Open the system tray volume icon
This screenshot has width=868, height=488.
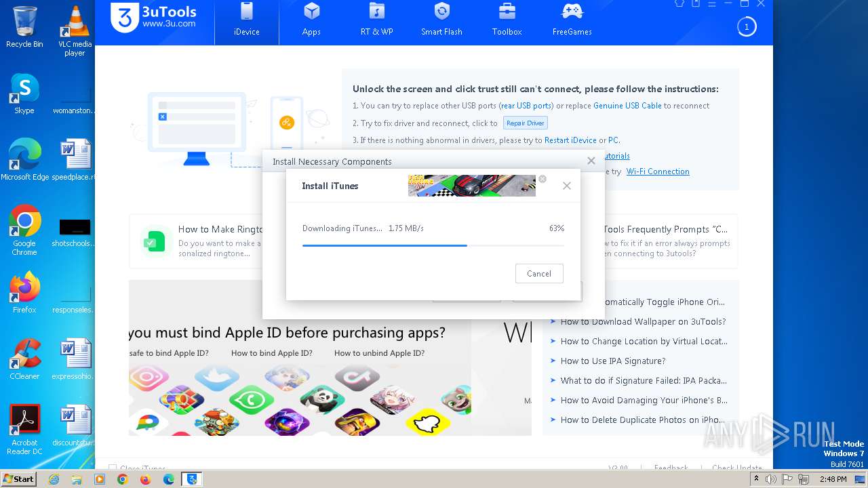(771, 479)
